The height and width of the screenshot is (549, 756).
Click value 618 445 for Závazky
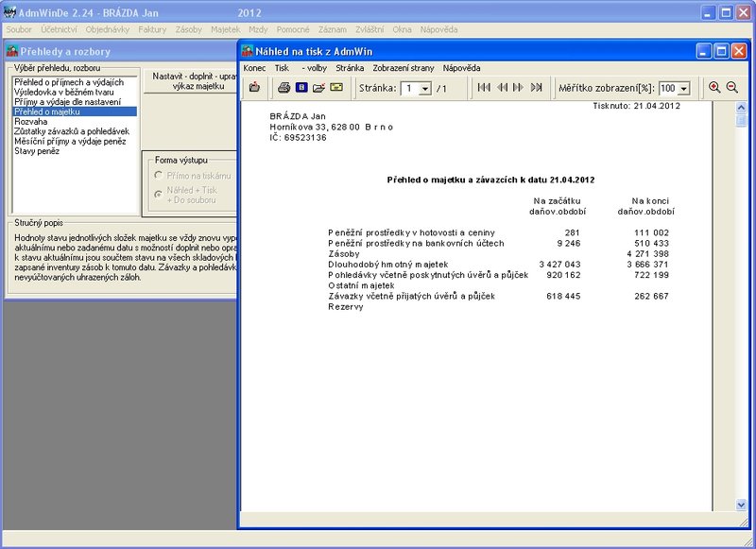(x=563, y=297)
